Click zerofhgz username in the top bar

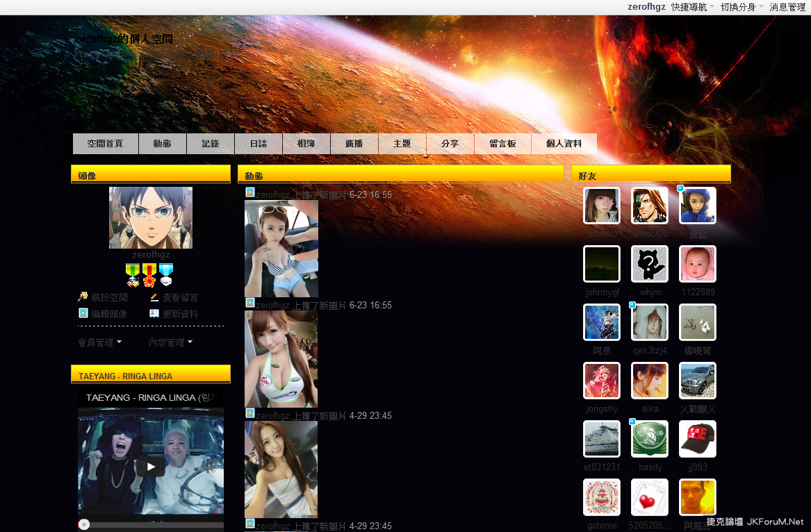pyautogui.click(x=646, y=7)
